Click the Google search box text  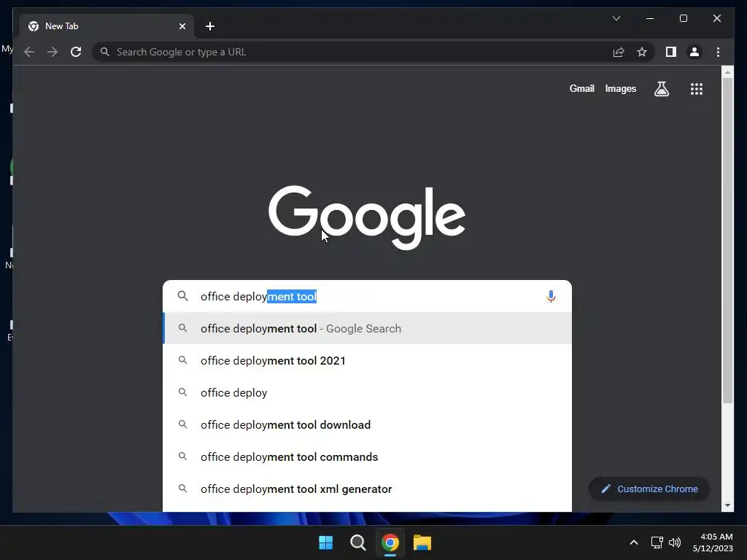point(259,297)
